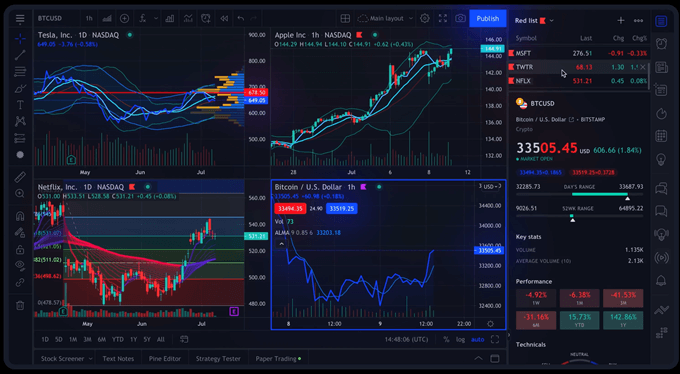Open indicator templates icon
The width and height of the screenshot is (680, 374).
(x=188, y=19)
